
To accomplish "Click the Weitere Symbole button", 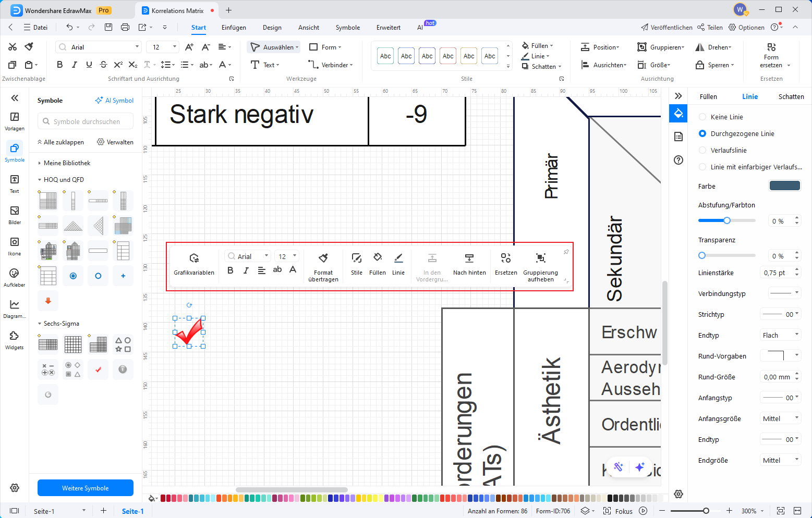I will click(86, 488).
